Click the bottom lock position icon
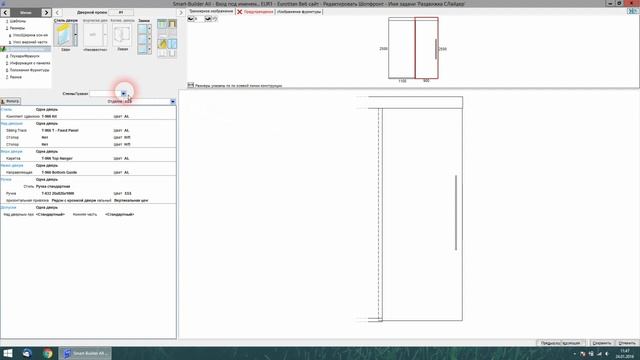 pos(142,49)
